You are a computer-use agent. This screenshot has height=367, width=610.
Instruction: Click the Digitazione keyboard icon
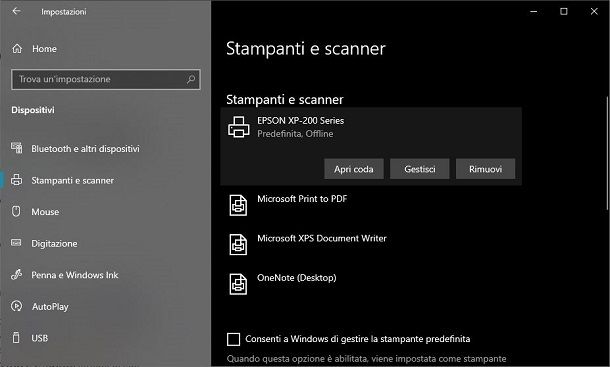[x=16, y=243]
